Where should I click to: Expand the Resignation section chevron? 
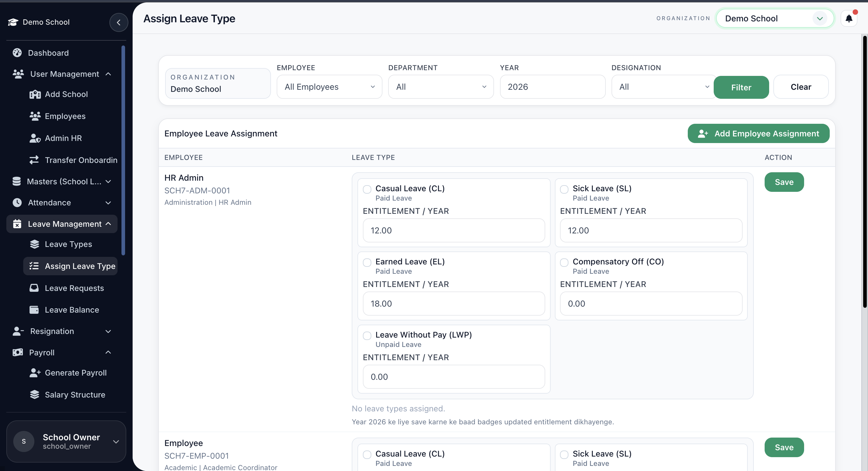[x=108, y=331]
